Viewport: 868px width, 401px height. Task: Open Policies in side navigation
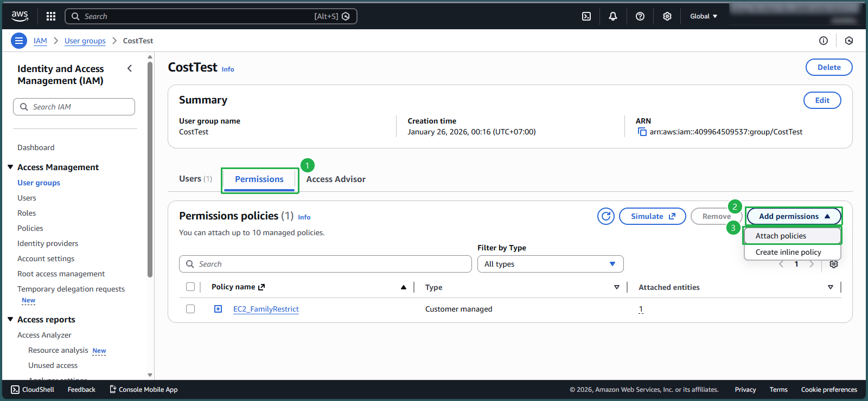[x=30, y=228]
